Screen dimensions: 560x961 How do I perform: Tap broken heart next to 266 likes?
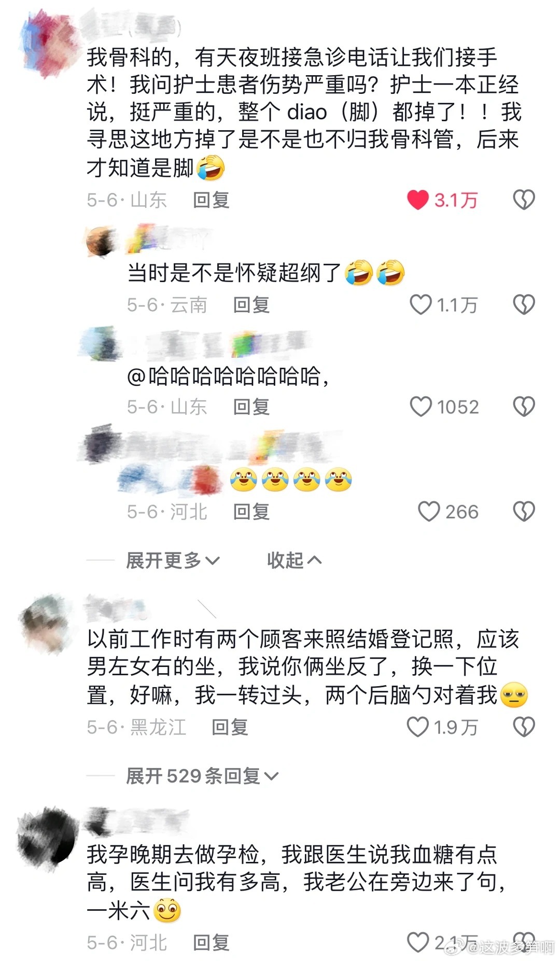pyautogui.click(x=524, y=511)
